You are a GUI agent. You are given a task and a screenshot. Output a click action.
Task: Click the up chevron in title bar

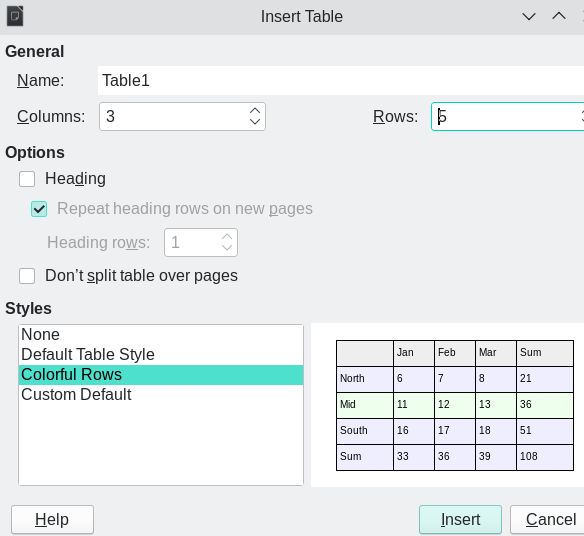(x=559, y=16)
